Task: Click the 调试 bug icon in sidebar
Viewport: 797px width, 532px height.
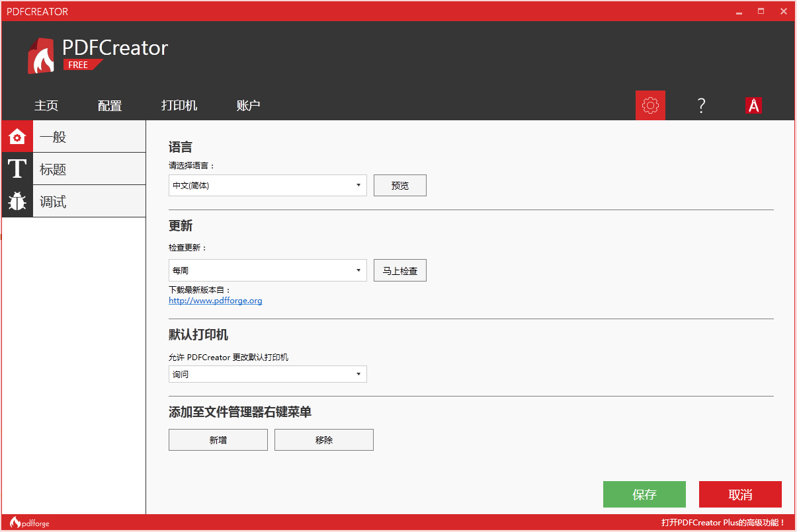Action: point(17,202)
